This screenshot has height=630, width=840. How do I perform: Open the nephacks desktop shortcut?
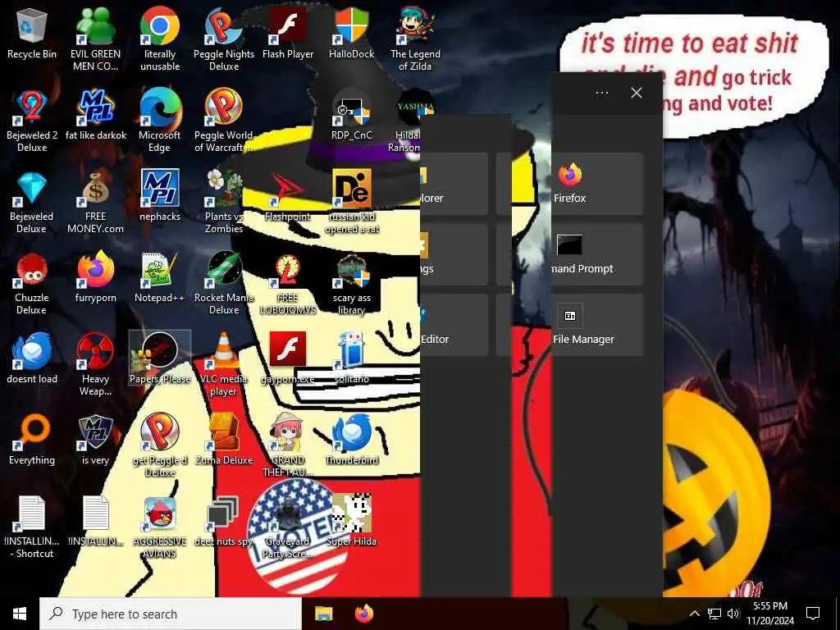point(160,195)
